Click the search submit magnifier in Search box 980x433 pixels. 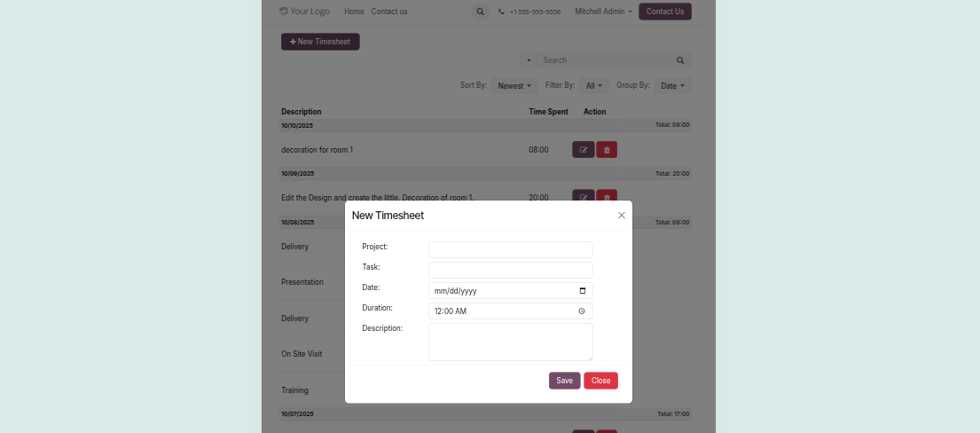coord(680,60)
